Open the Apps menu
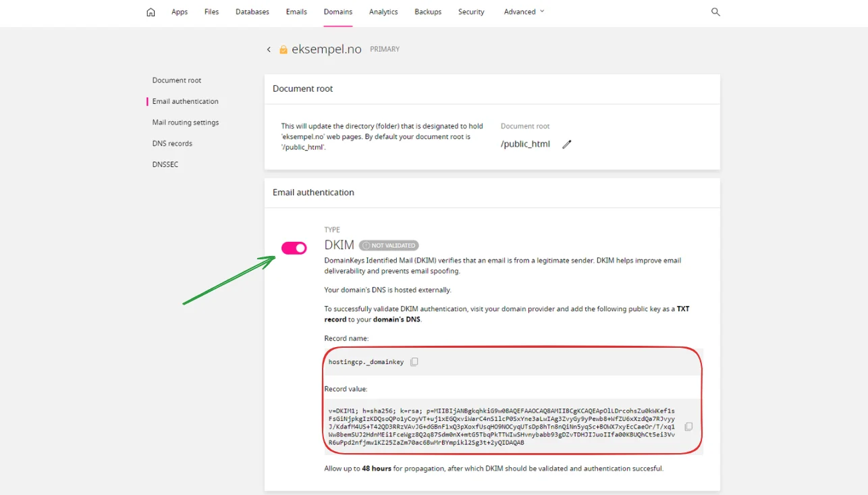 point(180,12)
